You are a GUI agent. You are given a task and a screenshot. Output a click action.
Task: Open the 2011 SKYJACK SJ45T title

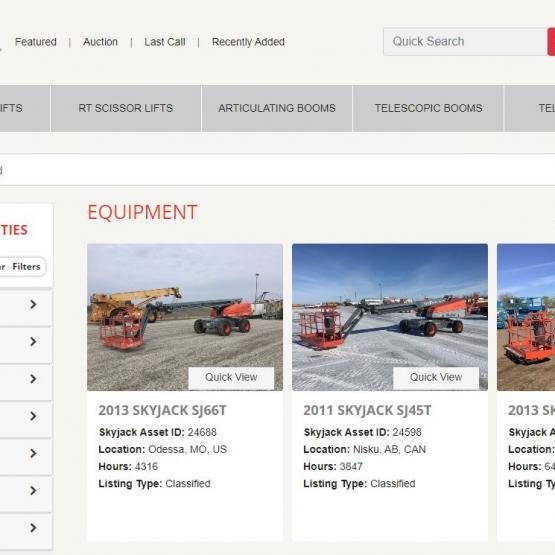(x=367, y=410)
